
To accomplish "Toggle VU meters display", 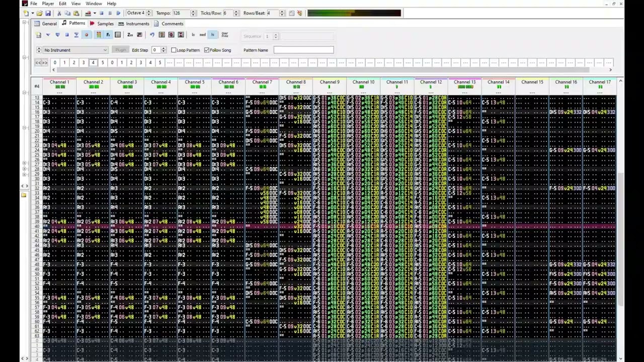I will point(99,35).
